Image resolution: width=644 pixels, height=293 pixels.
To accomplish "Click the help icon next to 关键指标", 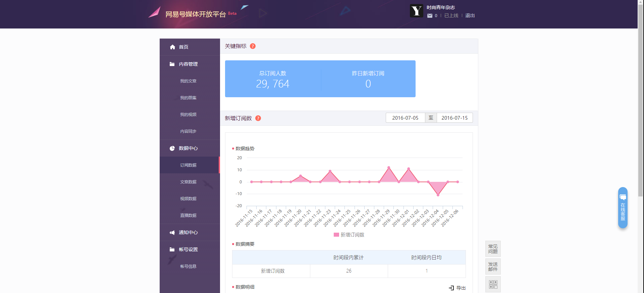I will 253,46.
